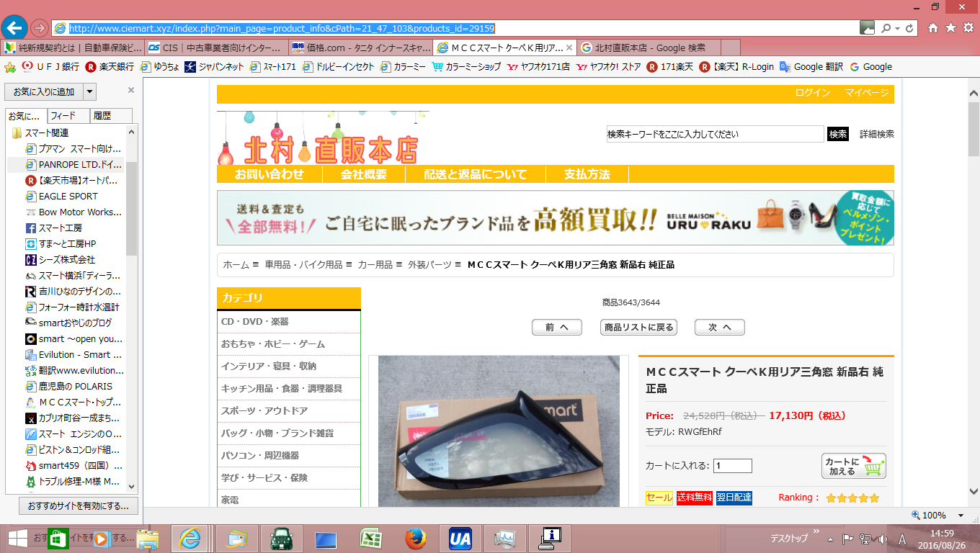This screenshot has width=980, height=553.
Task: Select the 履歴 tab in Favorites panel
Action: point(111,115)
